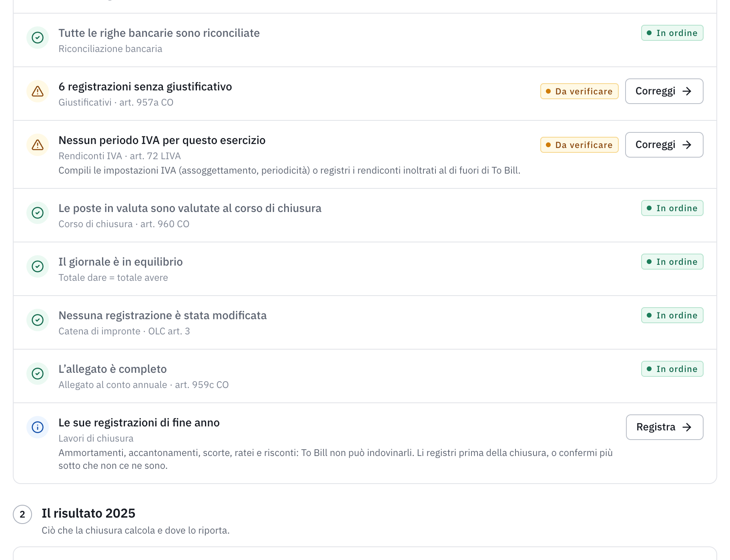
Task: Click the warning triangle icon for Nessun periodo IVA
Action: tap(38, 145)
